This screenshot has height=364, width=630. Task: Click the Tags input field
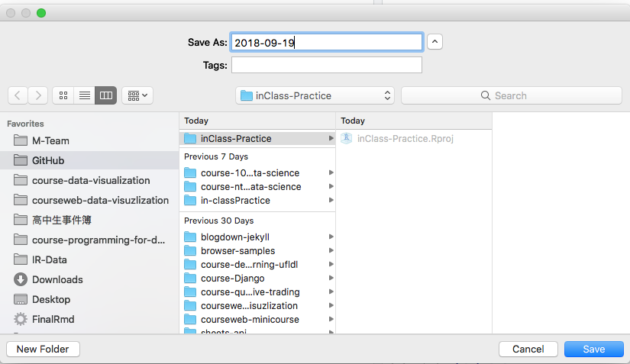click(x=327, y=65)
